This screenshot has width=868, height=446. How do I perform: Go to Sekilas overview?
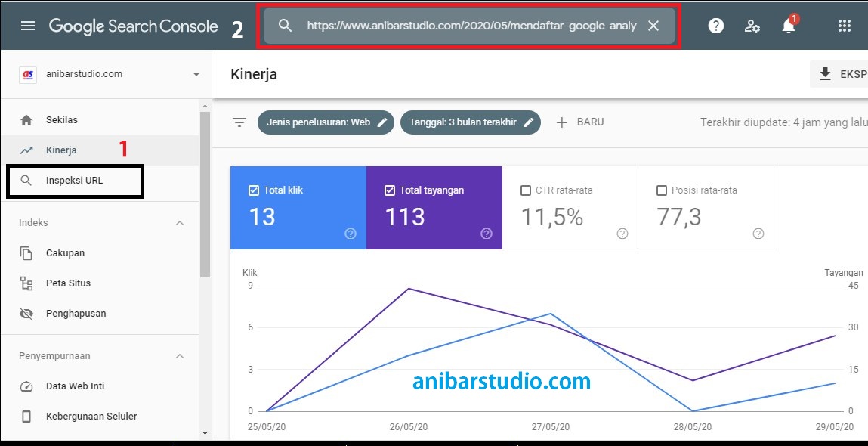tap(100, 120)
